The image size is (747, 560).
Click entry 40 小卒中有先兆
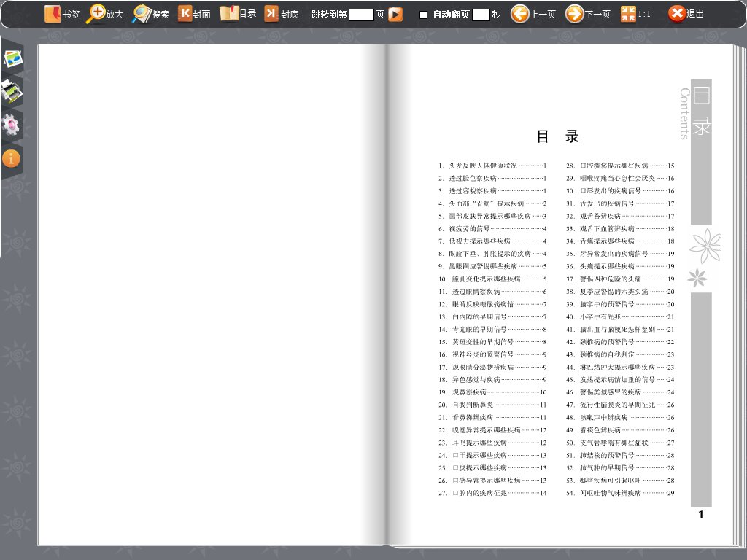click(620, 316)
